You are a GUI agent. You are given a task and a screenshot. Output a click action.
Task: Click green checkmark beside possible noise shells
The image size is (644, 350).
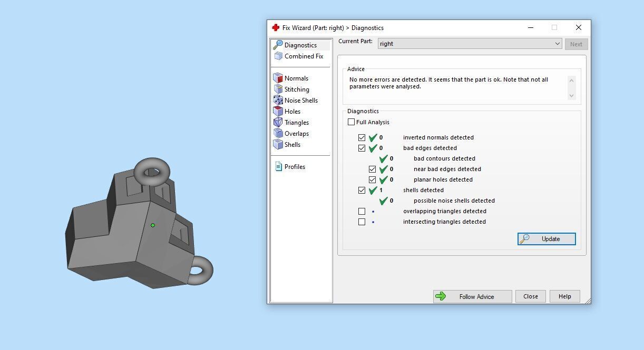pos(383,201)
